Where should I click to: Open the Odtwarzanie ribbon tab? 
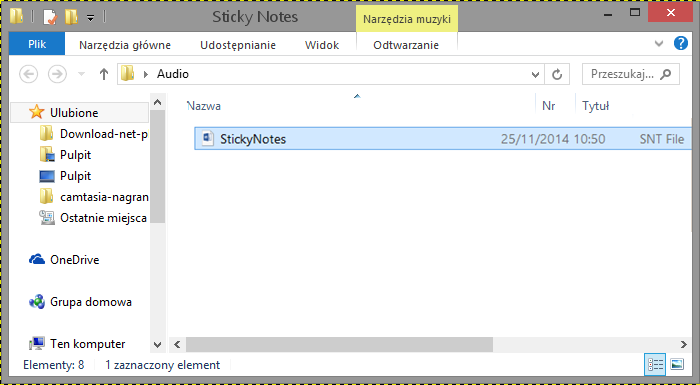(406, 45)
